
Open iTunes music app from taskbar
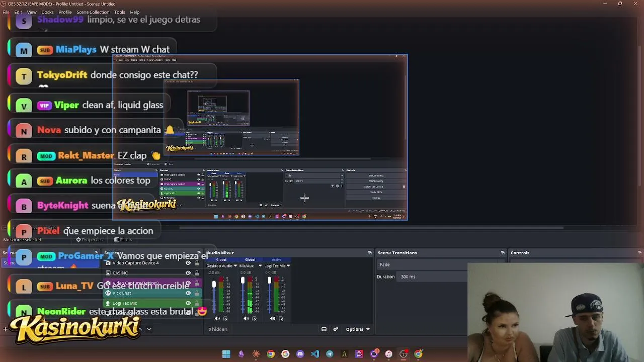pyautogui.click(x=388, y=354)
